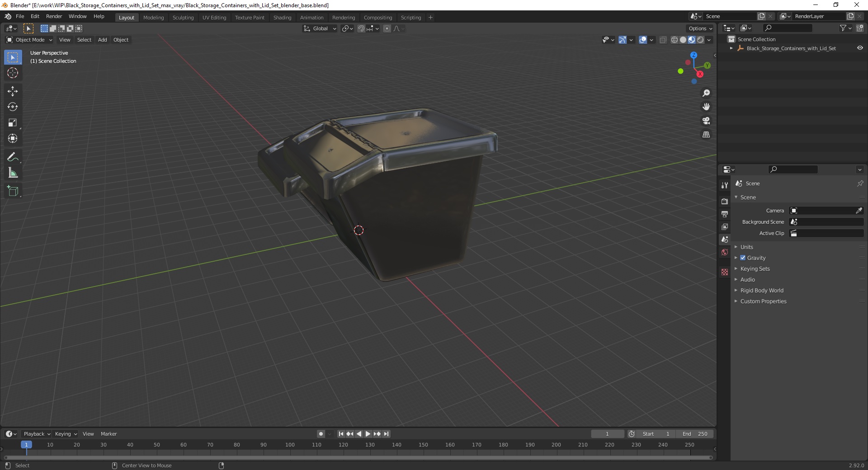The height and width of the screenshot is (470, 868).
Task: Add new collection in outliner
Action: (860, 28)
